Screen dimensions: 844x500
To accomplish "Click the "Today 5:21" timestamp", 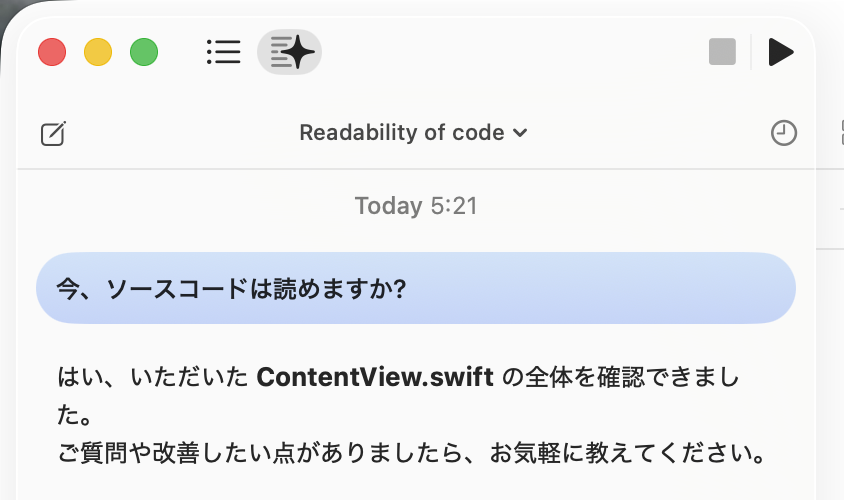I will [x=416, y=207].
